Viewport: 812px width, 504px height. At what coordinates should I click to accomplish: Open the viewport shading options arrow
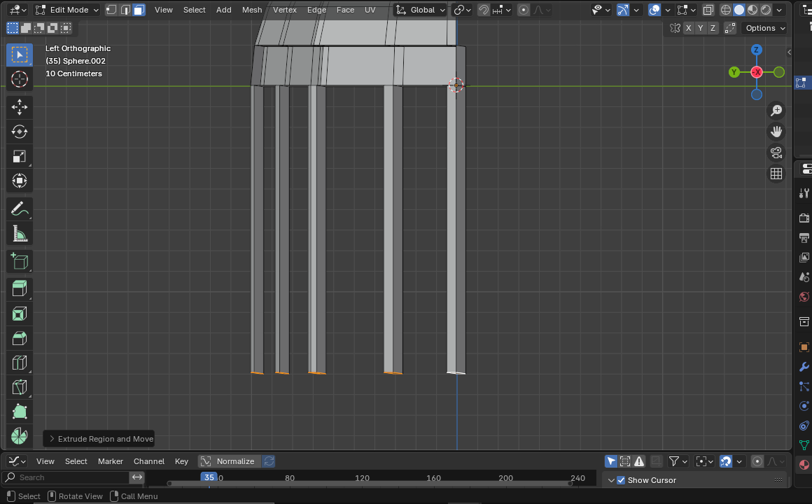779,10
